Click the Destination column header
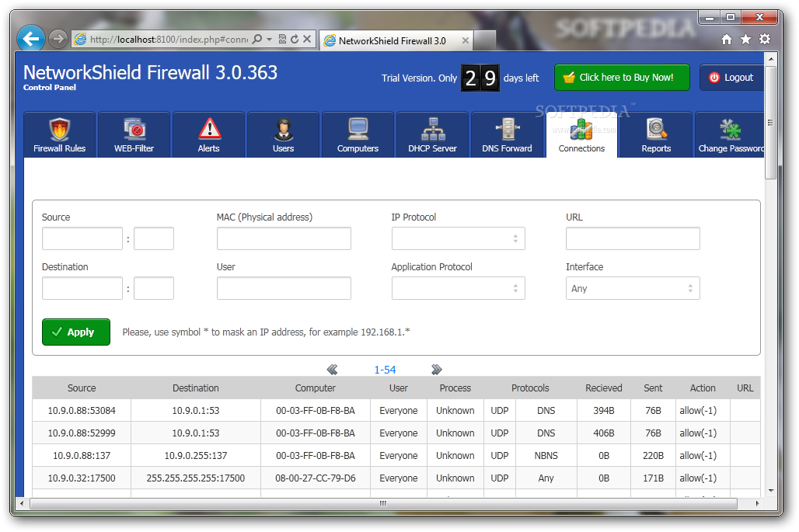This screenshot has width=799, height=532. 196,388
